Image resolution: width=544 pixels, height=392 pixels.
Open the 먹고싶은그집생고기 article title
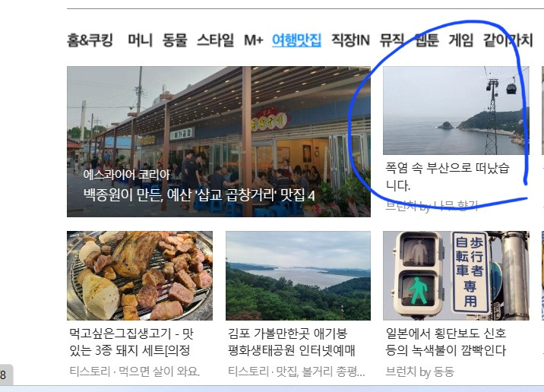[131, 342]
